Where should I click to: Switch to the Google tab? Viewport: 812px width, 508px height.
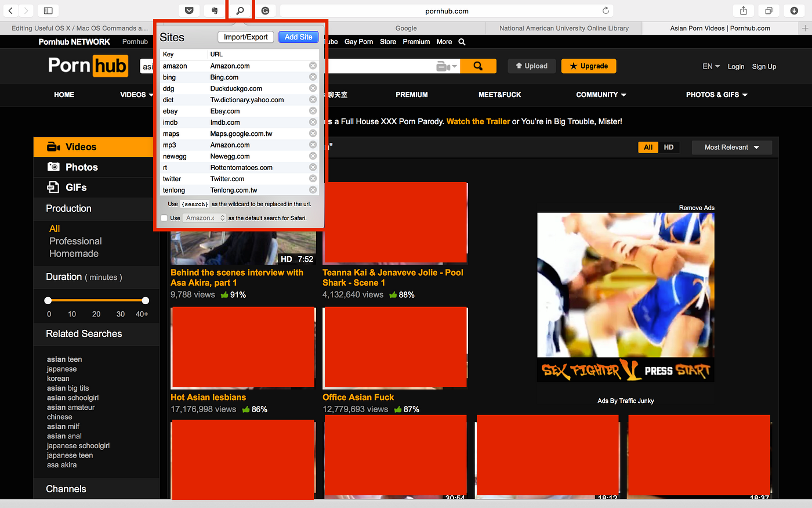pyautogui.click(x=406, y=28)
